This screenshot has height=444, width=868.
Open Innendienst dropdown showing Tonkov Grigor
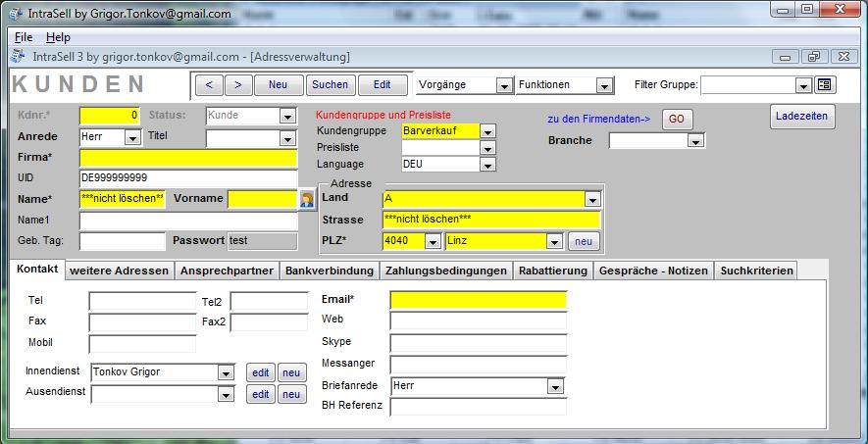tap(226, 373)
